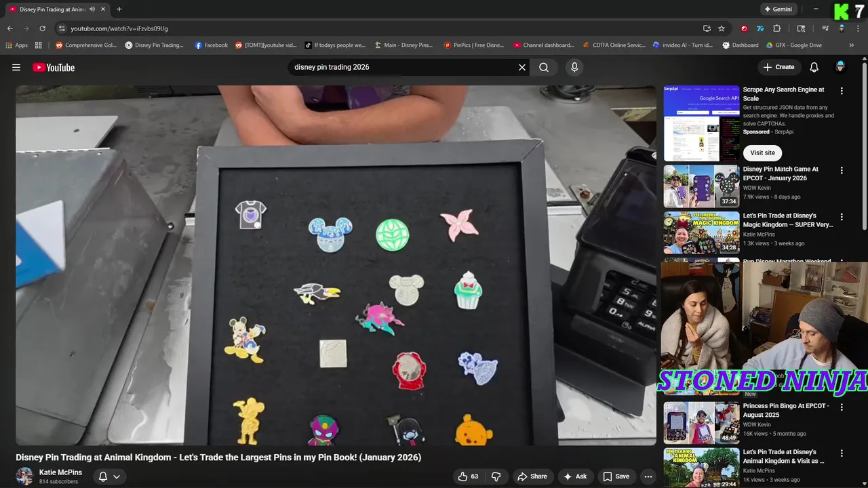Screen dimensions: 868x488
Task: Click the address bar URL
Action: tap(119, 28)
